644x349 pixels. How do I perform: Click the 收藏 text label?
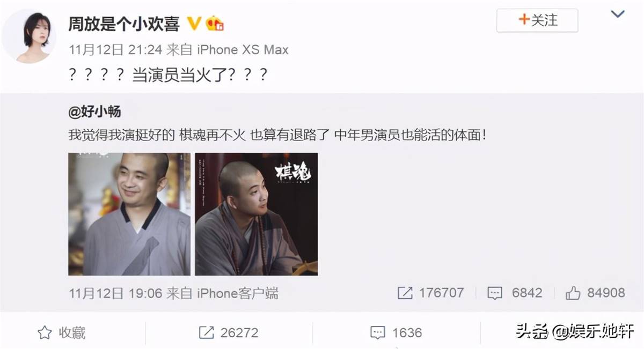click(72, 333)
